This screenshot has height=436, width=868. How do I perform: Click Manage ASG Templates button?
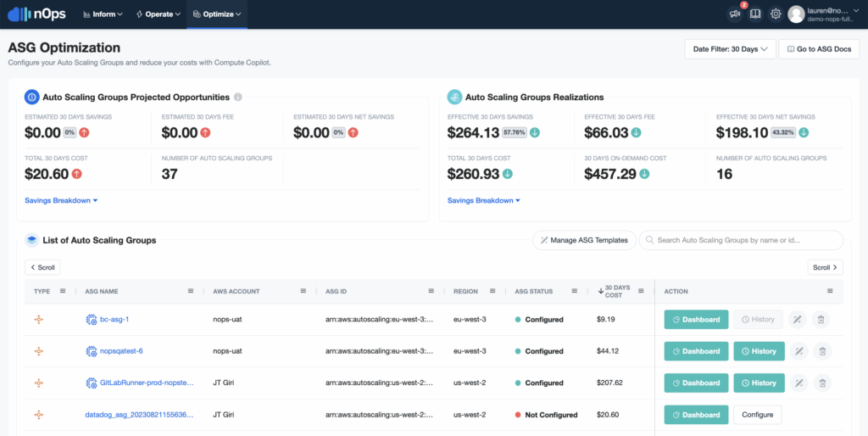[x=583, y=240]
